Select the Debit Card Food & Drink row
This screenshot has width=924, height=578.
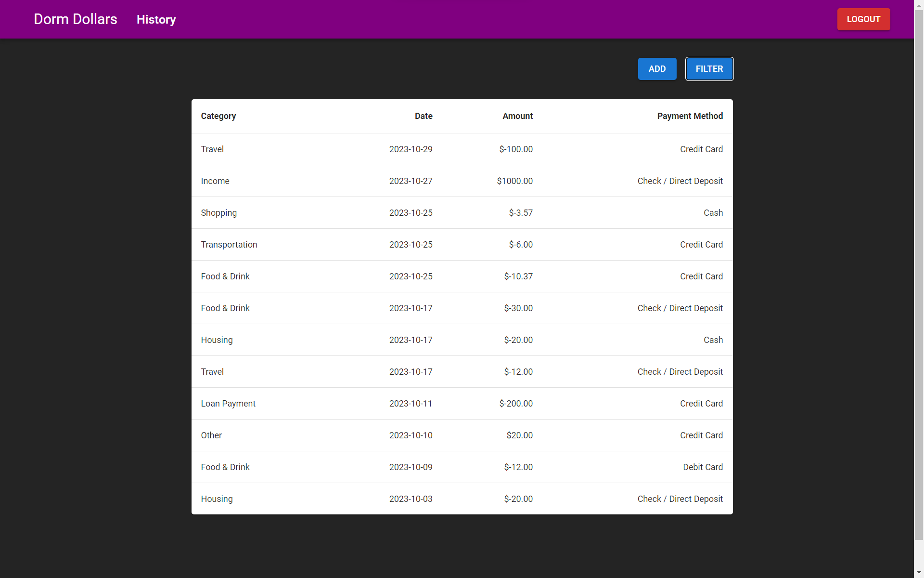(x=462, y=467)
